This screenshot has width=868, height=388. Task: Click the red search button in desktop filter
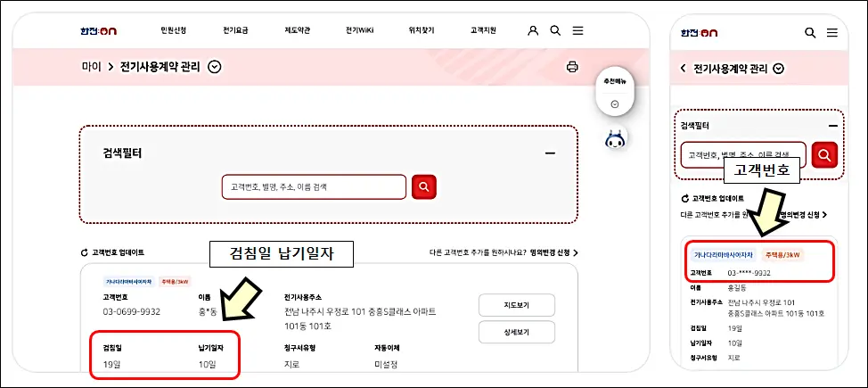[x=424, y=187]
